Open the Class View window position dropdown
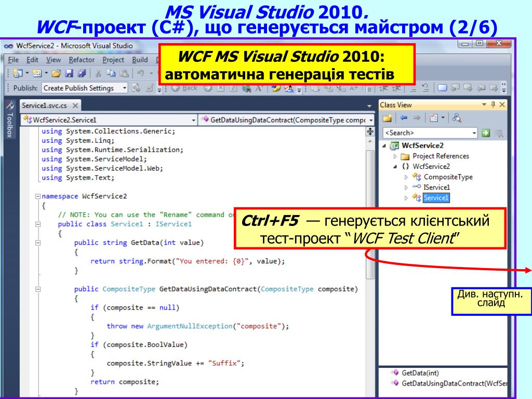 pos(484,105)
